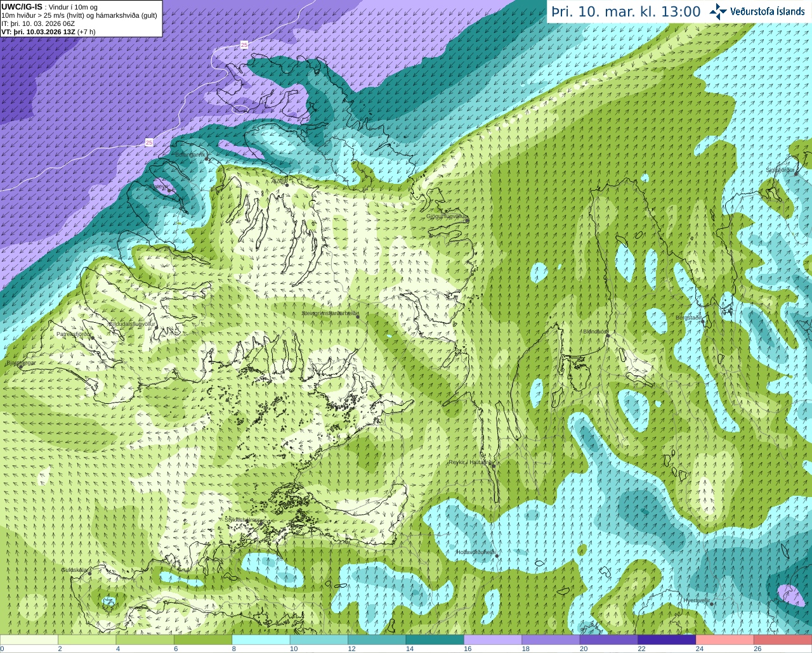Select the Holtavörðuheiði station label
Screen dimensions: 812x653
476,552
